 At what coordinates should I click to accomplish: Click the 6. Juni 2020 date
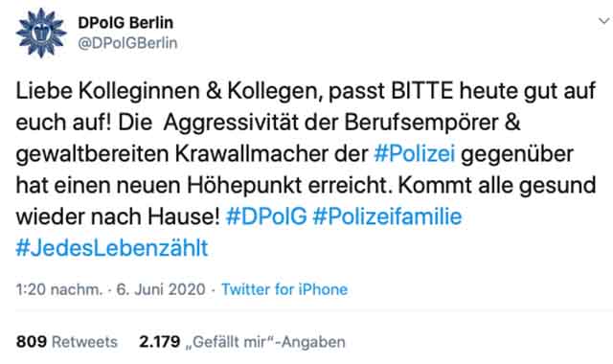pos(161,289)
